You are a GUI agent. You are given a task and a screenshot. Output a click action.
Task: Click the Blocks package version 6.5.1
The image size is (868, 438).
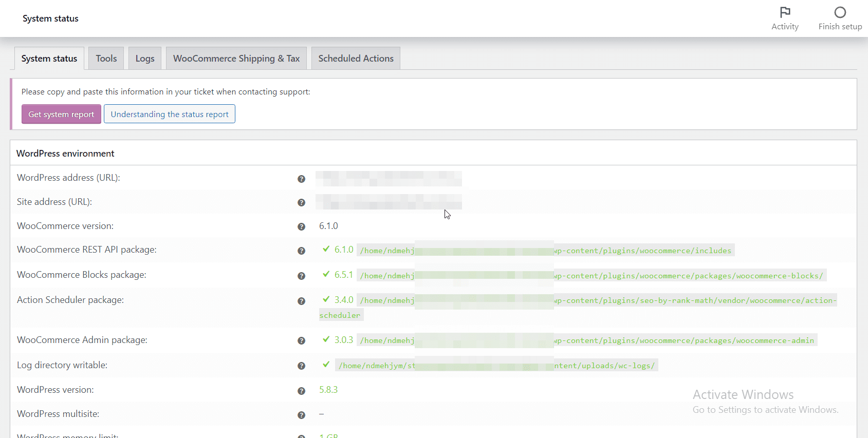pyautogui.click(x=344, y=275)
